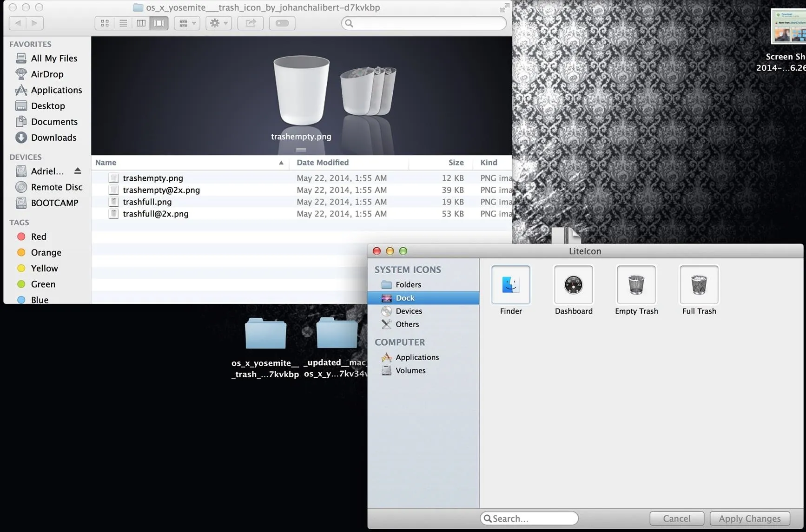Click the Finder search field

(x=424, y=23)
